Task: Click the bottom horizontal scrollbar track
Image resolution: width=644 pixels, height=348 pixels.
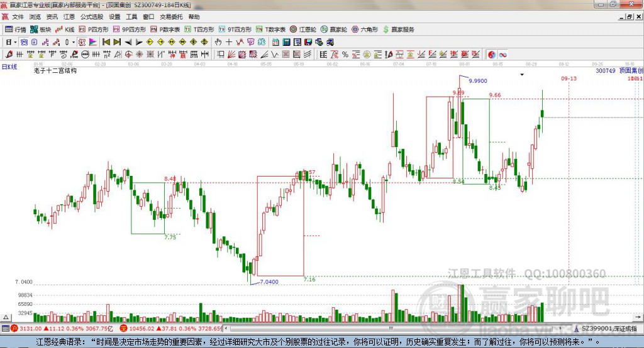Action: (377, 329)
